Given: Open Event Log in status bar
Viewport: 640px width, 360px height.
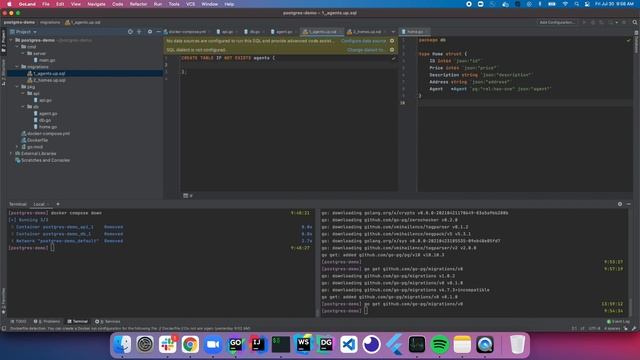Looking at the screenshot, I should coord(618,322).
